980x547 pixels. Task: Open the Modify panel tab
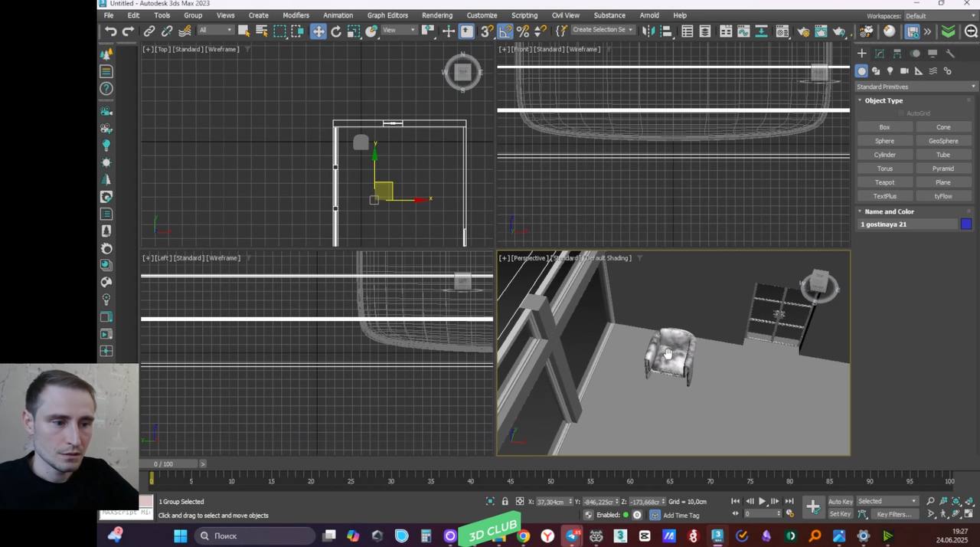tap(880, 53)
